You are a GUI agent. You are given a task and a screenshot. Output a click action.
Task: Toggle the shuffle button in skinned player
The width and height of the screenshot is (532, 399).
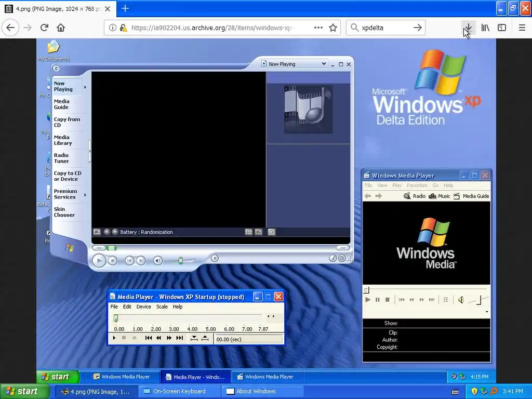pyautogui.click(x=215, y=258)
